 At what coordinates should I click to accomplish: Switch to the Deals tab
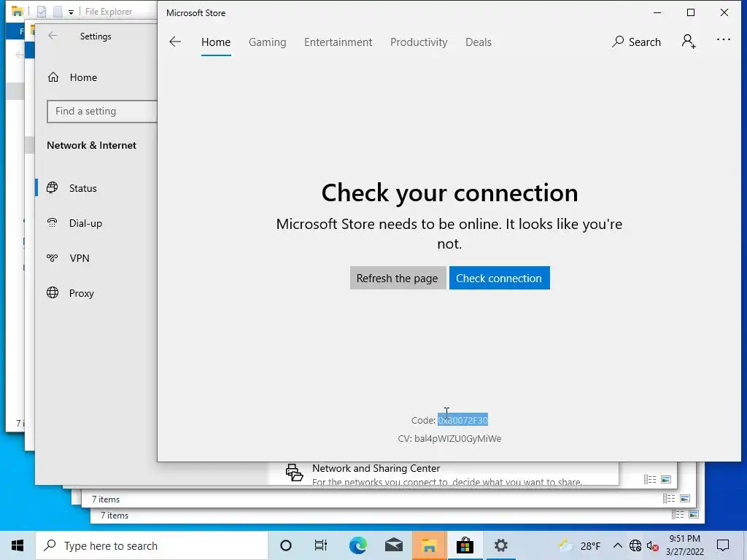[x=479, y=42]
